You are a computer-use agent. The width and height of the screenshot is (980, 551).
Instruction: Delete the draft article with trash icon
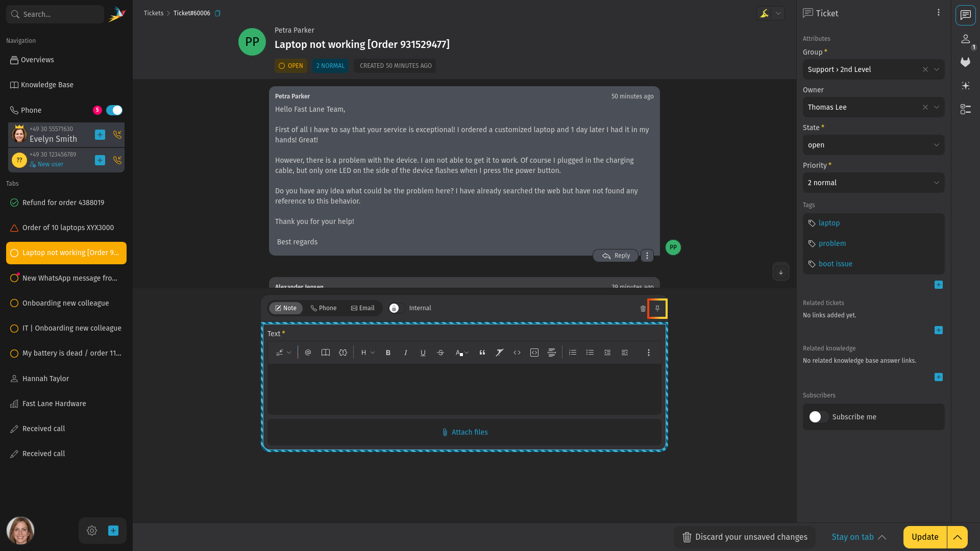(x=643, y=309)
